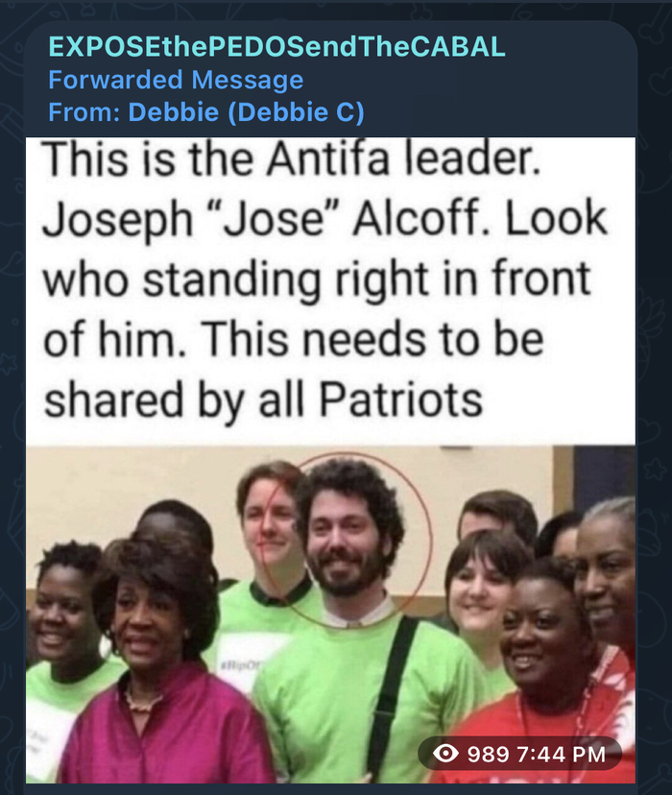Screen dimensions: 672x795
Task: Open the group photo attachment
Action: [x=330, y=614]
